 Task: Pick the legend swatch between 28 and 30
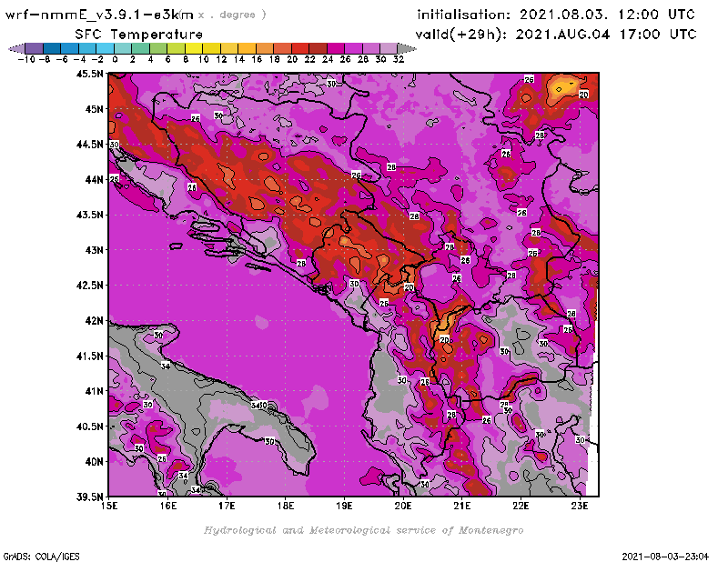pos(371,48)
